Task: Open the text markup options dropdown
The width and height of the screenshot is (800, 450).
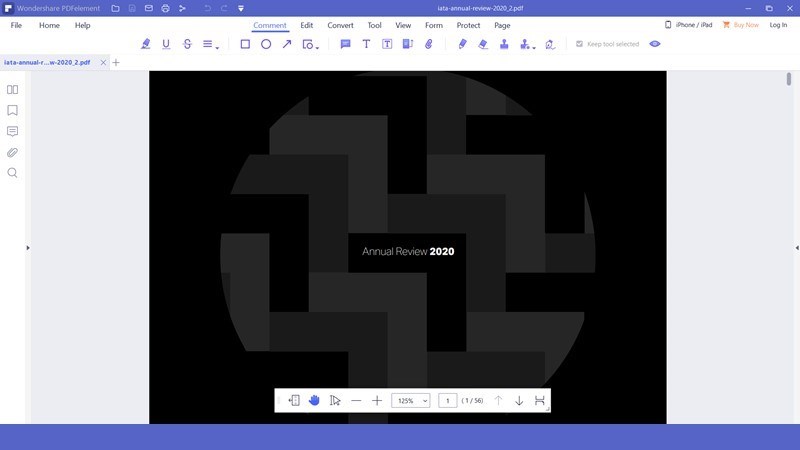Action: [210, 44]
